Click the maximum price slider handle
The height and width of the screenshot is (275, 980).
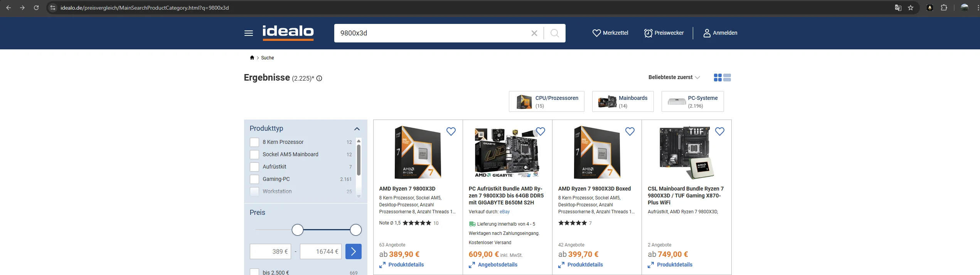pos(356,230)
